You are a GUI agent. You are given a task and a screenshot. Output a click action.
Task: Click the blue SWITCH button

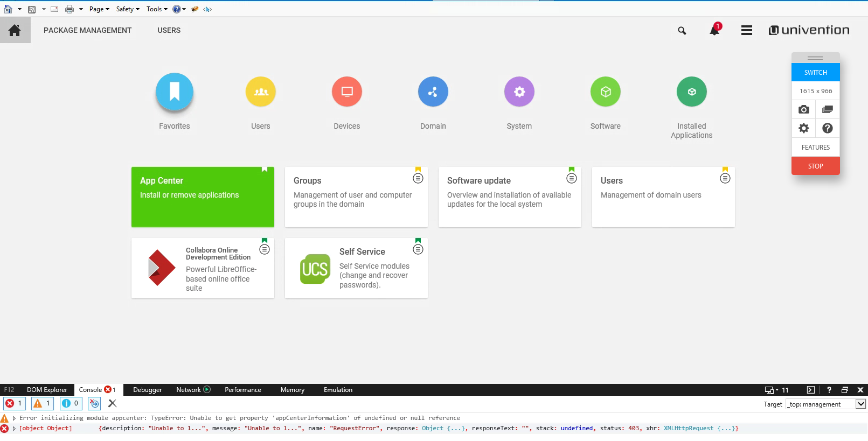pyautogui.click(x=815, y=72)
